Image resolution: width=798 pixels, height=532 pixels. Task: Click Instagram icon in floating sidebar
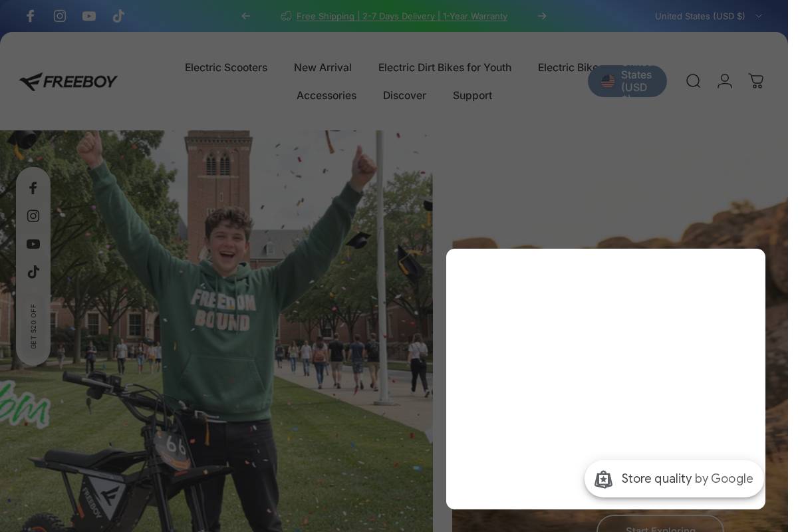pyautogui.click(x=33, y=216)
